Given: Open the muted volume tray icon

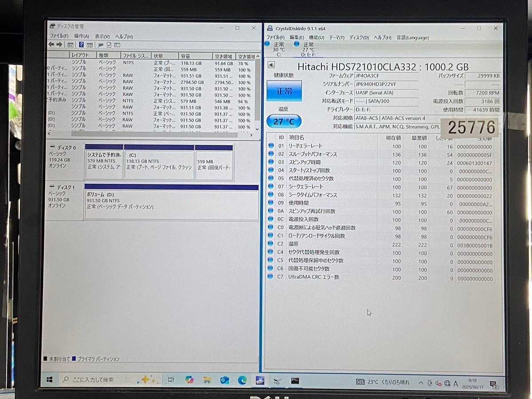Looking at the screenshot, I should [438, 383].
